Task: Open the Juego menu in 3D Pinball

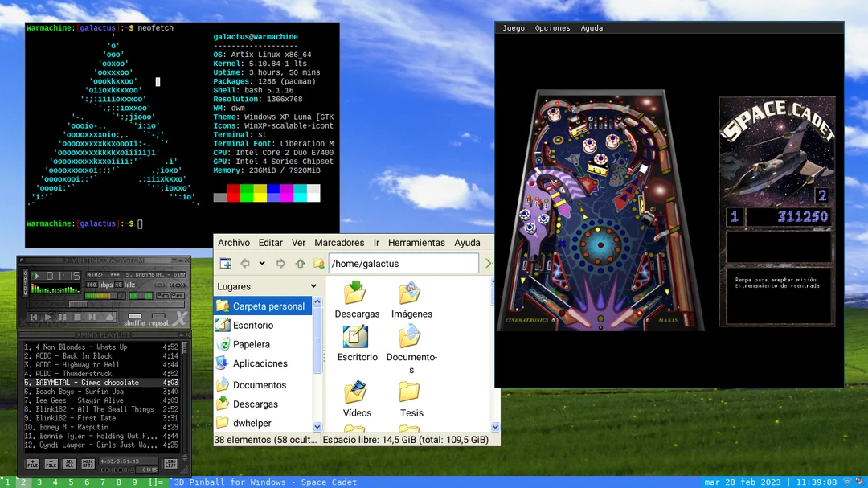Action: 513,27
